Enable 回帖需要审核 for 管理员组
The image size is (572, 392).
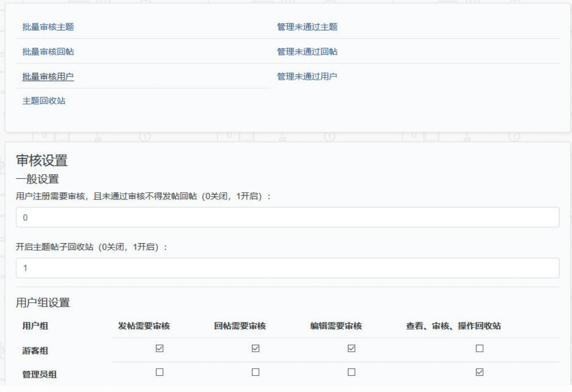click(255, 372)
